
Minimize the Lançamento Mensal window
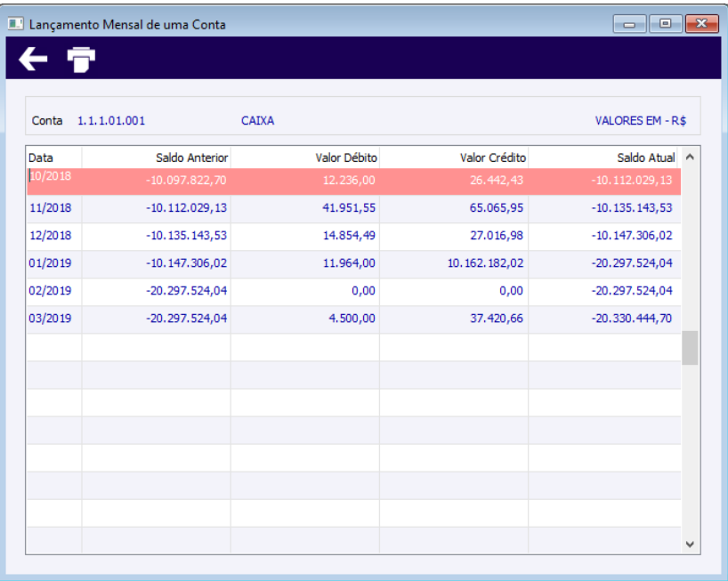point(629,24)
